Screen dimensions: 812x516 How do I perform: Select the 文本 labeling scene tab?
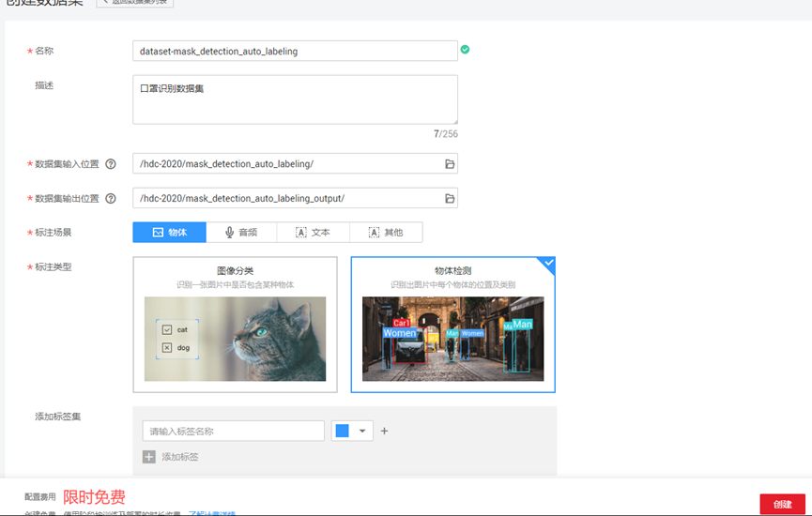(x=314, y=233)
